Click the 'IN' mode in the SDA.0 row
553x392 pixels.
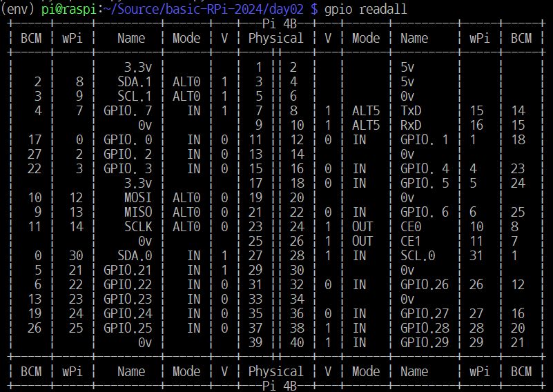193,255
